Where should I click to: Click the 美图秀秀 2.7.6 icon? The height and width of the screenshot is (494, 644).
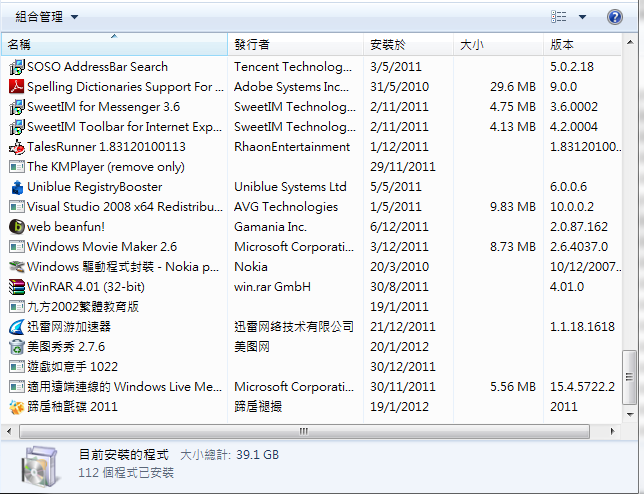tap(17, 347)
